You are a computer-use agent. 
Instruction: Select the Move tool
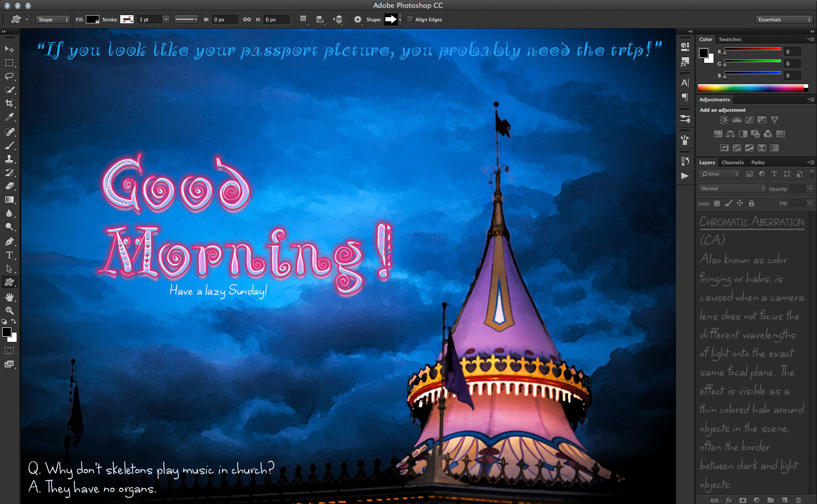pyautogui.click(x=9, y=49)
